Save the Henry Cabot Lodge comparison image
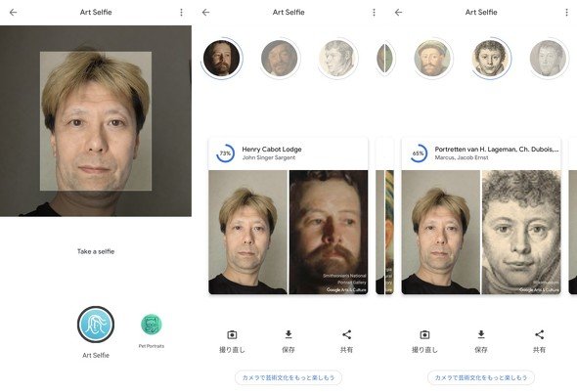 (288, 341)
